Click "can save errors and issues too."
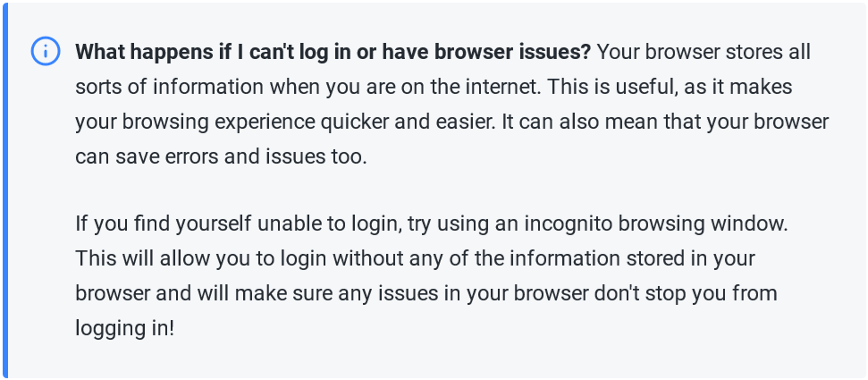868x380 pixels. [x=221, y=156]
